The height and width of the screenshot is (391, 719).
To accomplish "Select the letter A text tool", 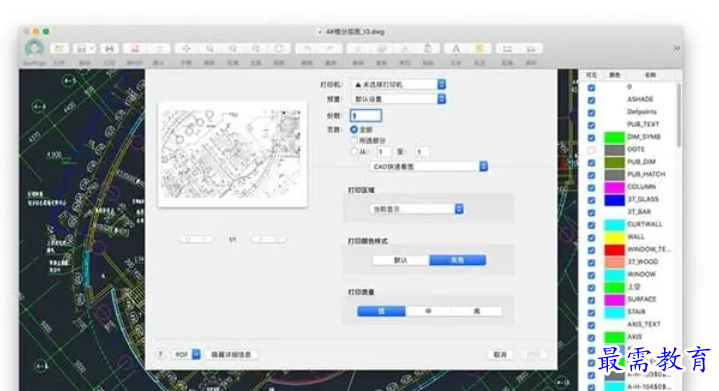I will 456,49.
